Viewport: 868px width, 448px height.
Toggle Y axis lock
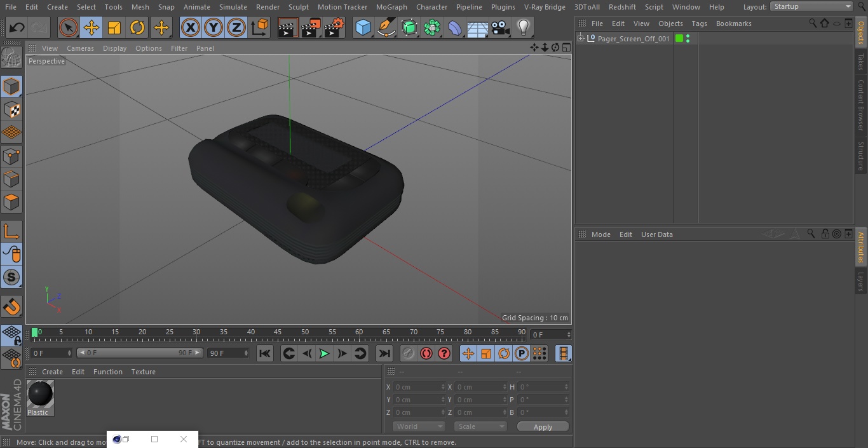(214, 27)
